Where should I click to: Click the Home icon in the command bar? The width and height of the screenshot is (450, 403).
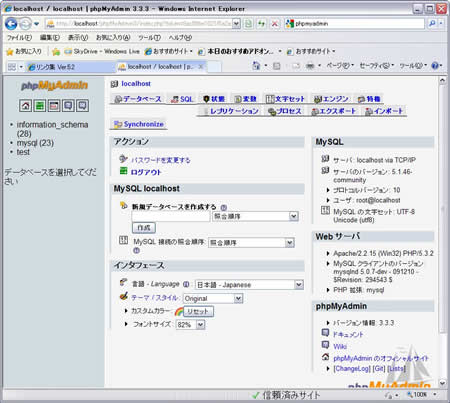coord(256,66)
